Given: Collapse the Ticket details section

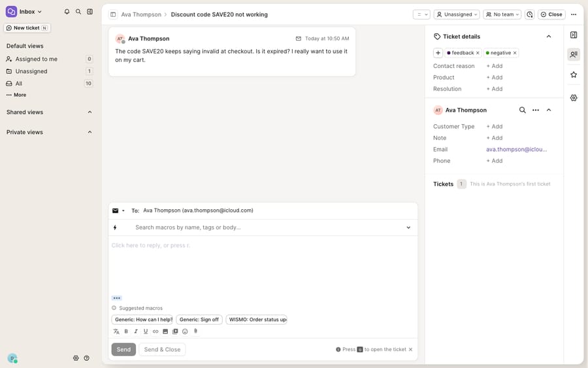Looking at the screenshot, I should (x=549, y=37).
